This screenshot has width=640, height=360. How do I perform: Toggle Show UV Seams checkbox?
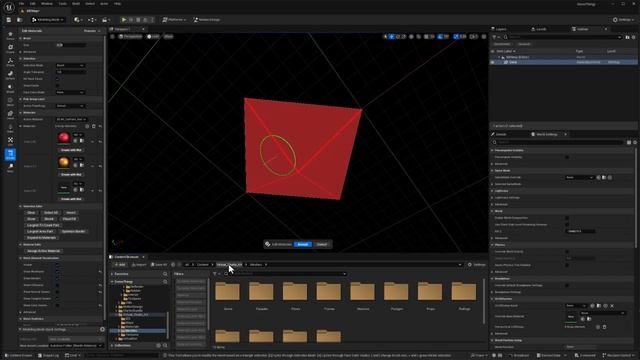tap(58, 285)
